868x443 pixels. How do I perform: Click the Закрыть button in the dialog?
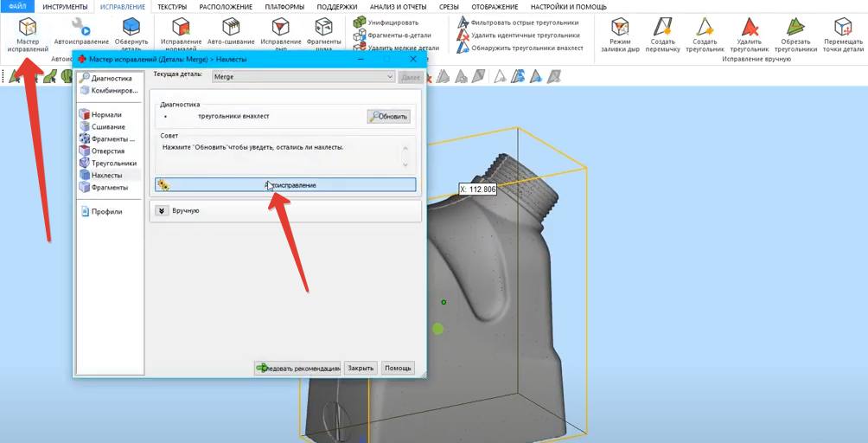pos(361,368)
